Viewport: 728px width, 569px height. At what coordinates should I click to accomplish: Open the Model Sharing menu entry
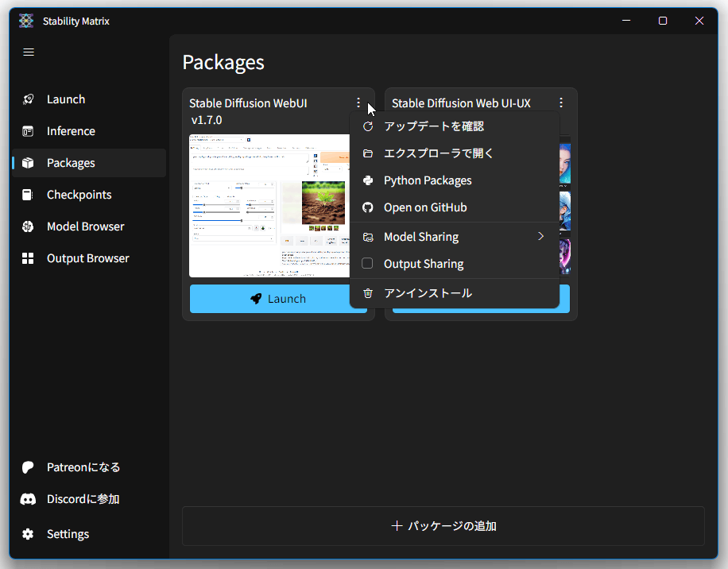click(x=455, y=237)
